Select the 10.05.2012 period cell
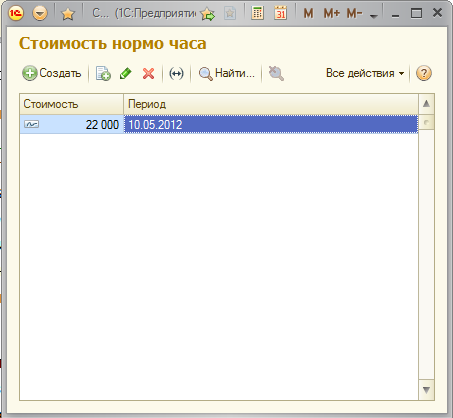Image resolution: width=453 pixels, height=418 pixels. pos(271,124)
